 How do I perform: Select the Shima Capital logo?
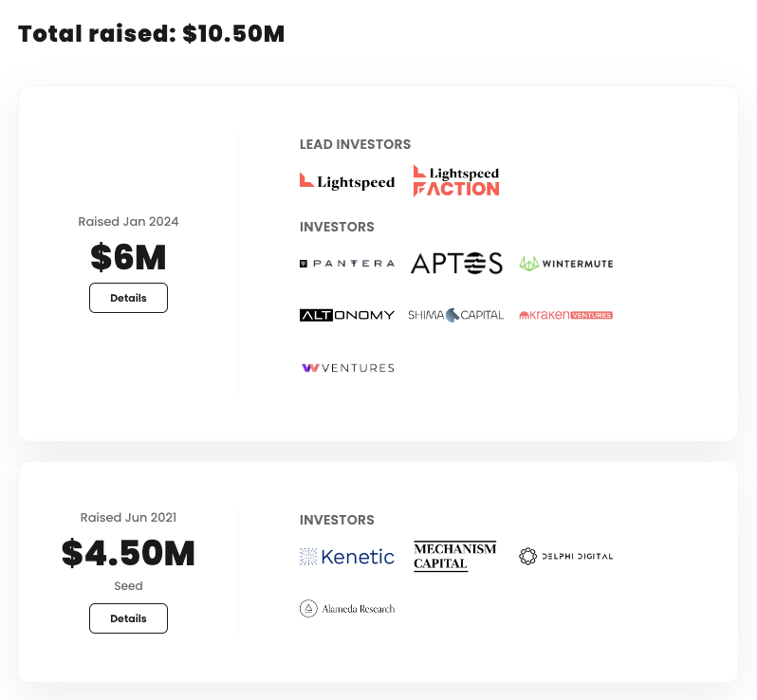[x=456, y=315]
